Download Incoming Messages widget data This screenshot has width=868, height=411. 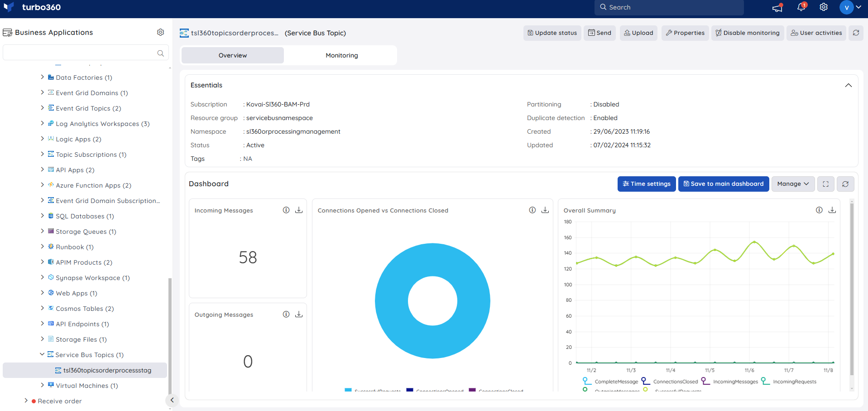click(x=299, y=210)
